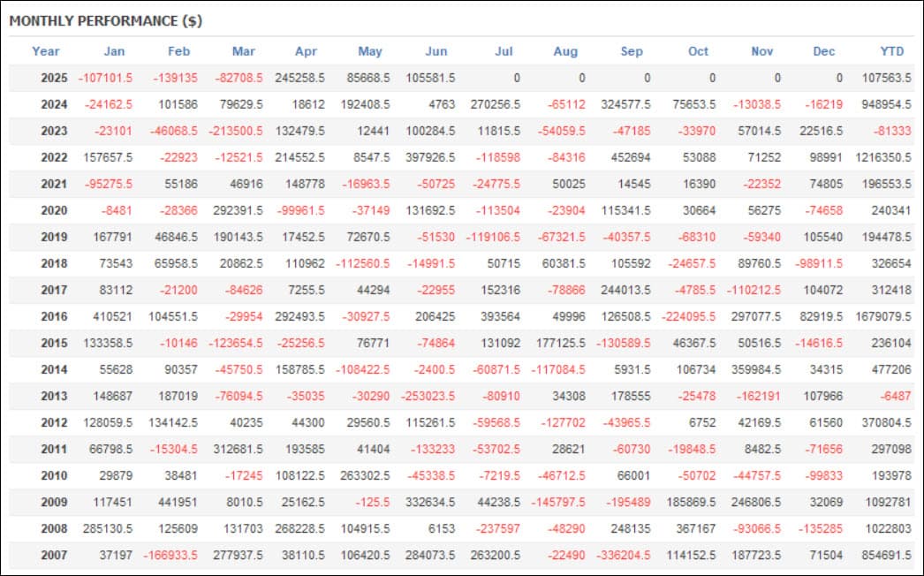
Task: Select the Jul column header
Action: pos(504,51)
